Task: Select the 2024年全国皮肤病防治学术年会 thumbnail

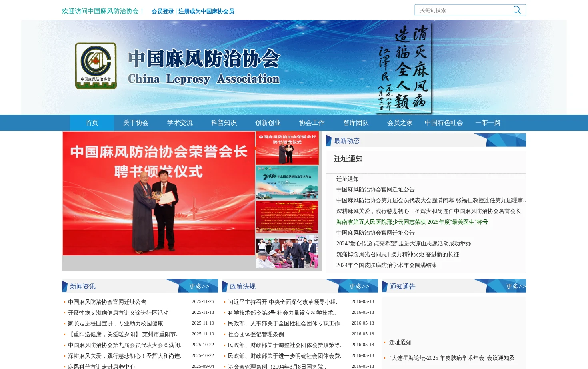Action: pyautogui.click(x=287, y=182)
